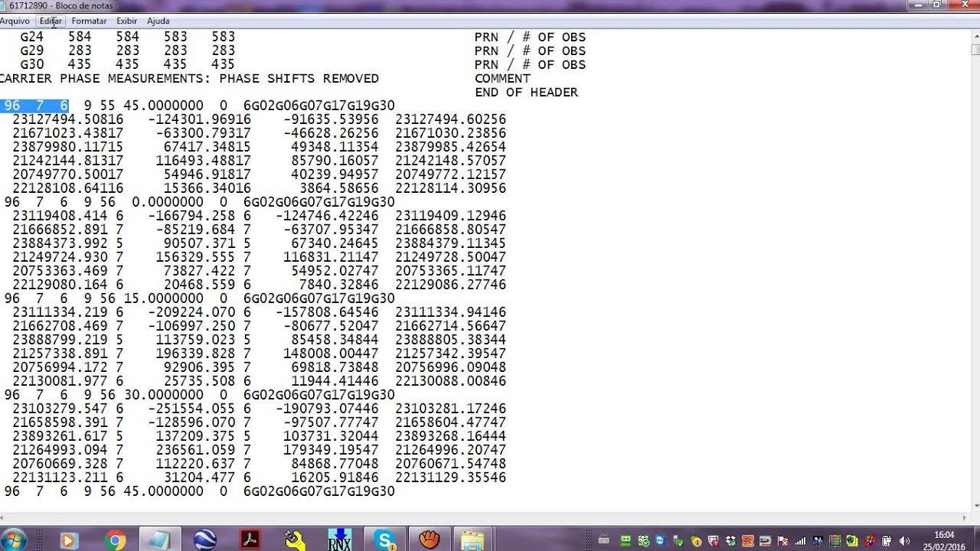Open the Exibir menu
The width and height of the screenshot is (980, 551).
point(127,21)
